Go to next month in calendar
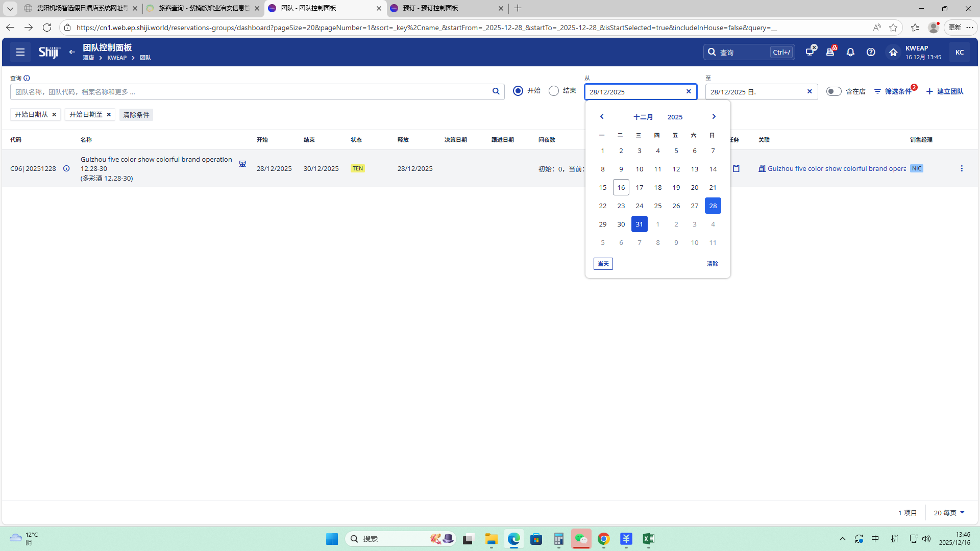The width and height of the screenshot is (980, 551). [714, 117]
